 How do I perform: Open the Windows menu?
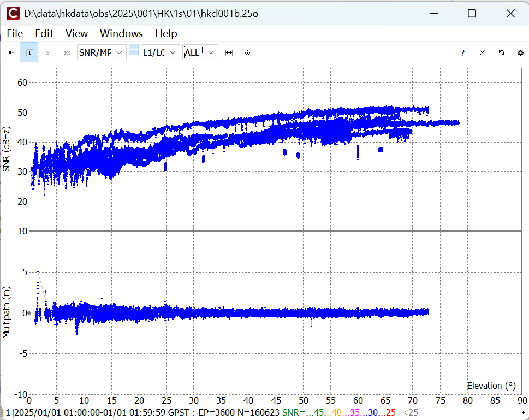121,33
